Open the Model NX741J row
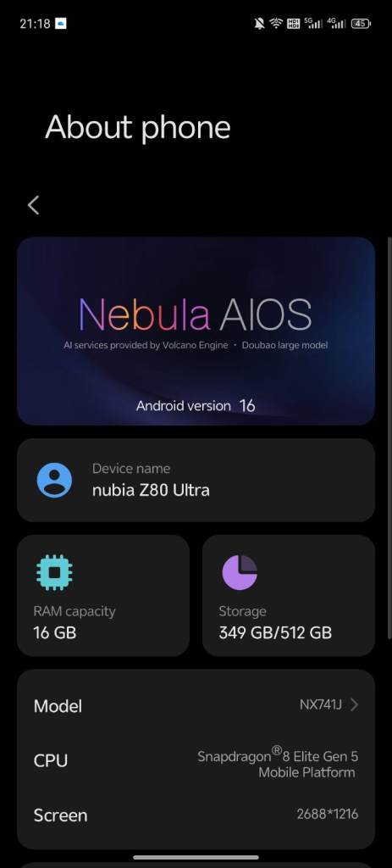 coord(196,705)
